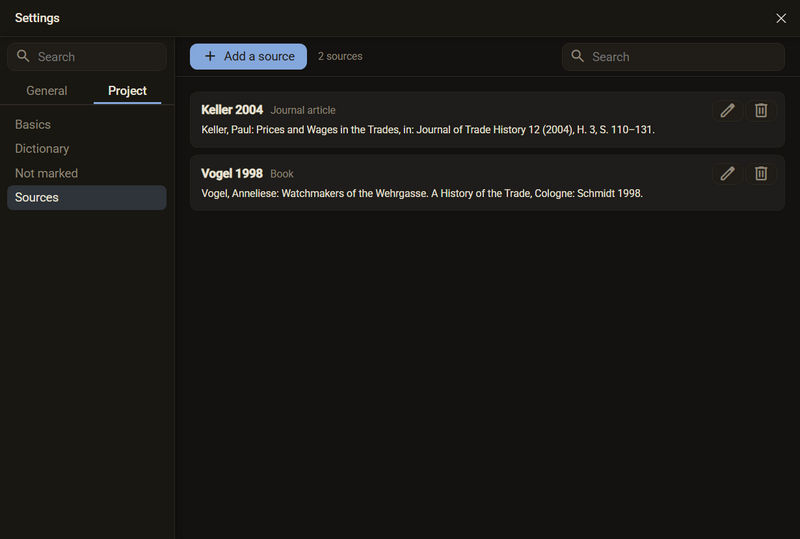Focus the sources search field
This screenshot has width=800, height=539.
(673, 57)
